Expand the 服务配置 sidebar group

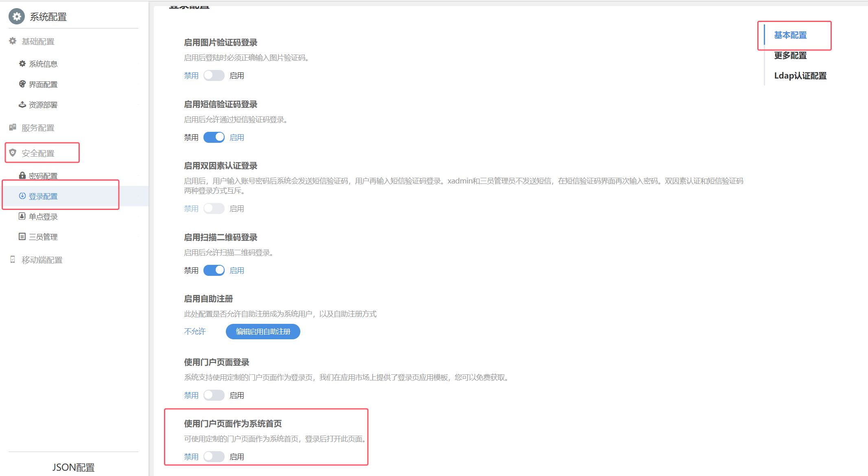38,128
